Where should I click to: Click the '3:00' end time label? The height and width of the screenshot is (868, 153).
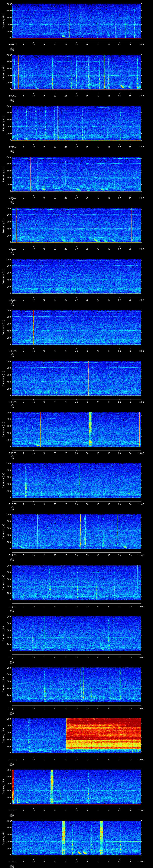pyautogui.click(x=141, y=96)
